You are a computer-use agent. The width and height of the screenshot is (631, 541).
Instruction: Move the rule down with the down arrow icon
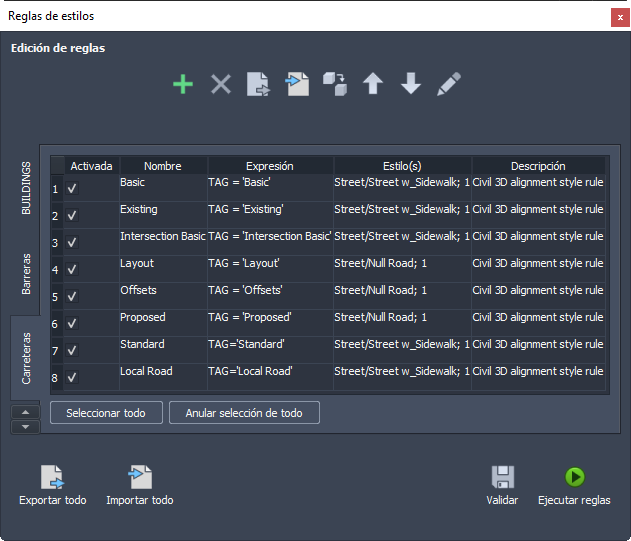tap(411, 83)
